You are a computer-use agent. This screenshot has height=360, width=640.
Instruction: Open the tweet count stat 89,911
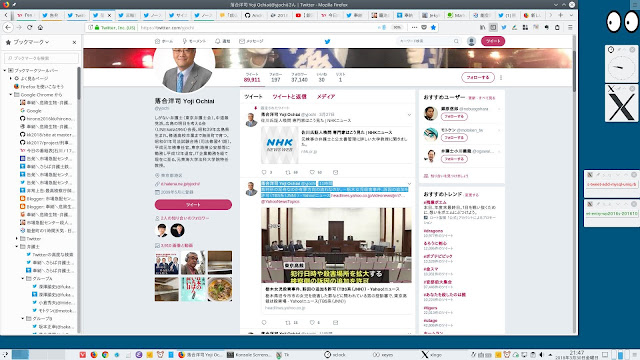(252, 78)
